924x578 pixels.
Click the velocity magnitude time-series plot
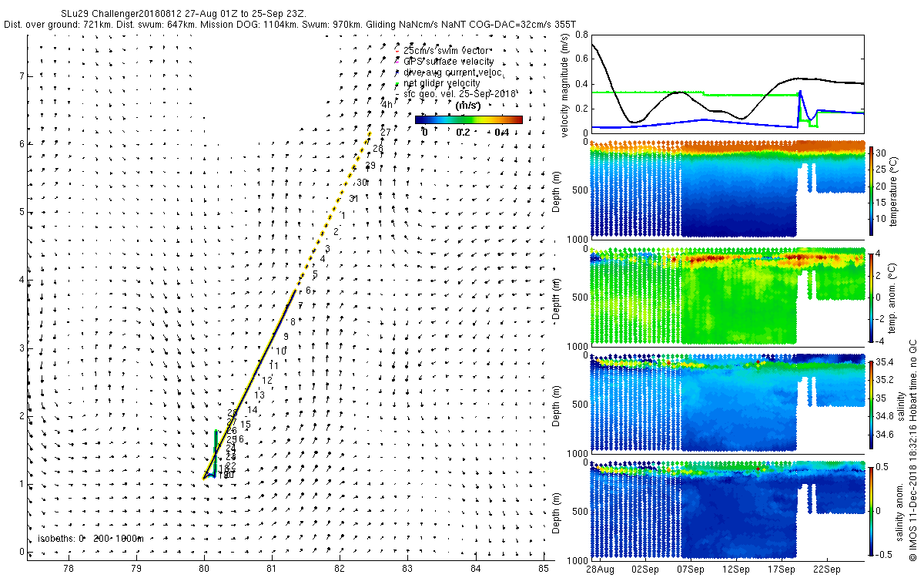point(726,85)
